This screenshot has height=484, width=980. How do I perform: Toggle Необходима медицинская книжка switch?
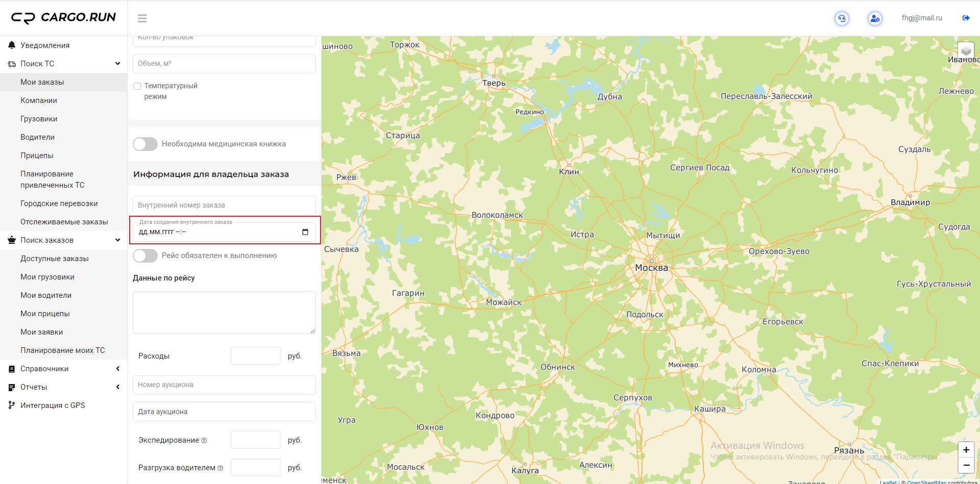145,144
